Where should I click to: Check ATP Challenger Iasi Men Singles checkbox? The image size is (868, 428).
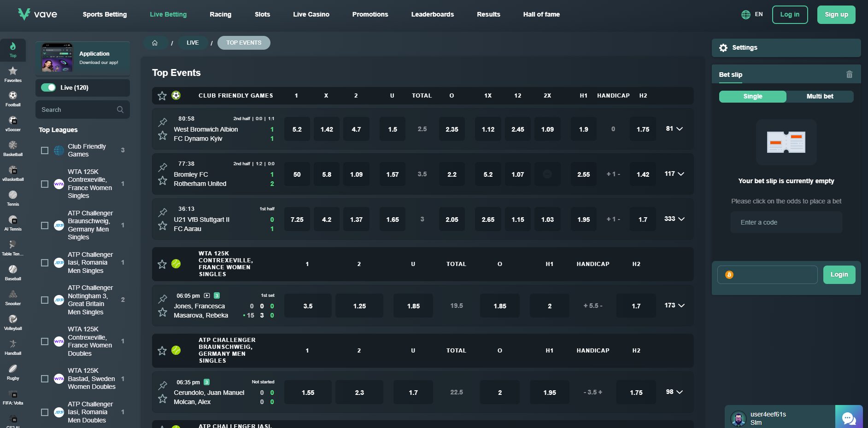(x=45, y=263)
